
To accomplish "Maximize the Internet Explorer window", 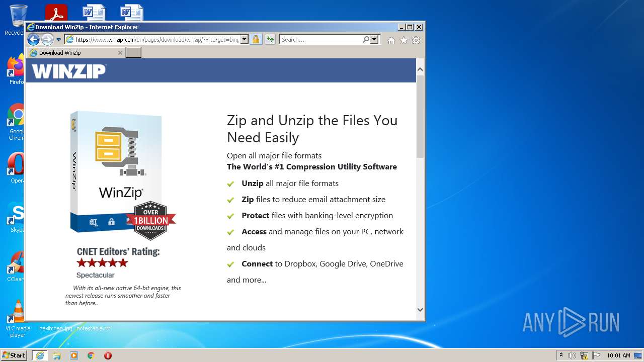I will click(410, 27).
